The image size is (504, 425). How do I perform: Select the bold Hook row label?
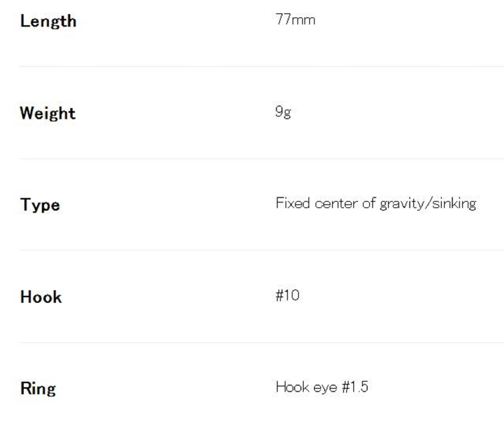pos(41,297)
